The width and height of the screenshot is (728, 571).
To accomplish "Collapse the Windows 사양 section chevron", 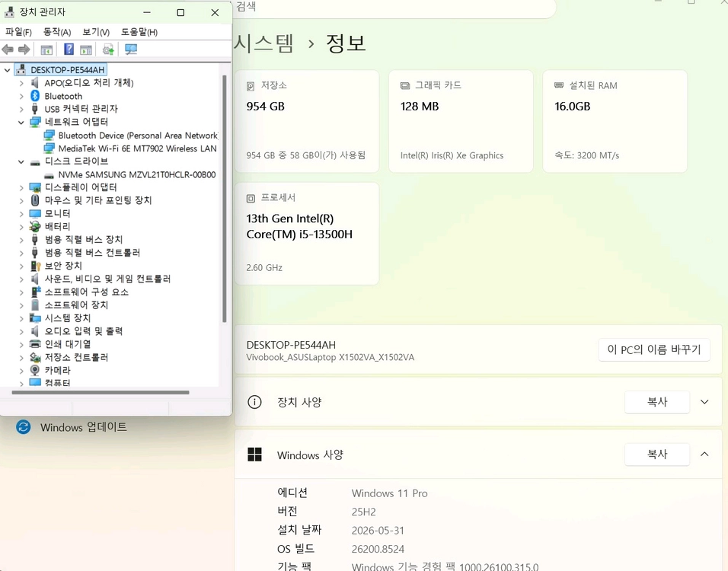I will (x=704, y=454).
